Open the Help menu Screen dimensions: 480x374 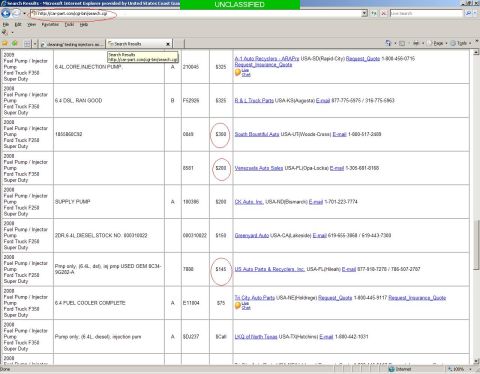pos(84,24)
